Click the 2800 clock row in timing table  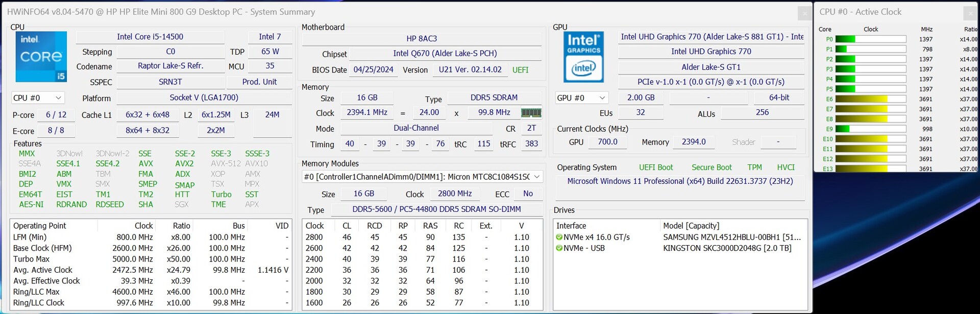[x=422, y=237]
